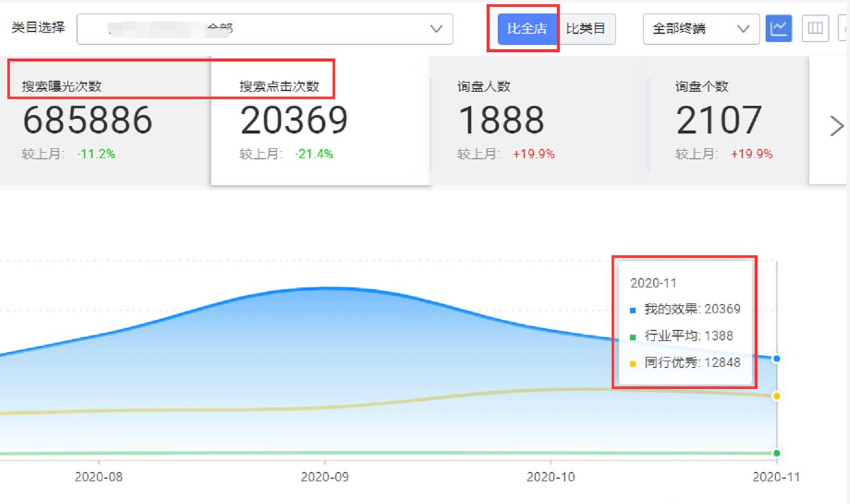Click tooltip entry 同行优秀: 12848
The width and height of the screenshot is (850, 504).
(685, 363)
